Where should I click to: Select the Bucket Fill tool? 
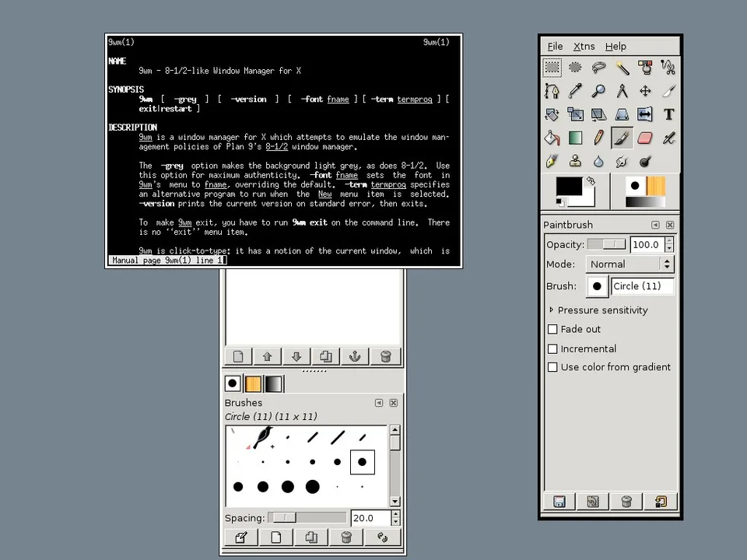point(552,138)
